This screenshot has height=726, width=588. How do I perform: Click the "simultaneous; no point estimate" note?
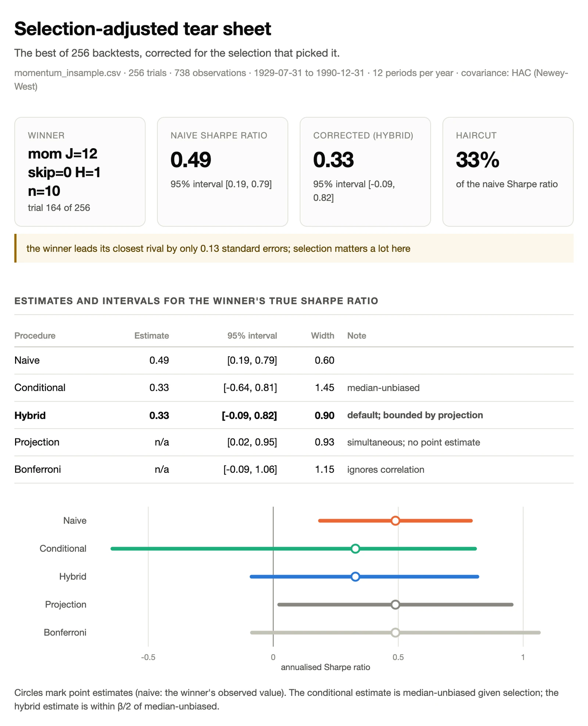413,442
